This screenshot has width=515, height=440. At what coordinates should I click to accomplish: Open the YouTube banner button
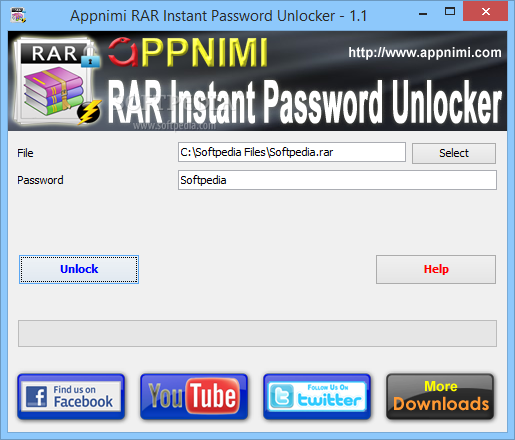[194, 396]
